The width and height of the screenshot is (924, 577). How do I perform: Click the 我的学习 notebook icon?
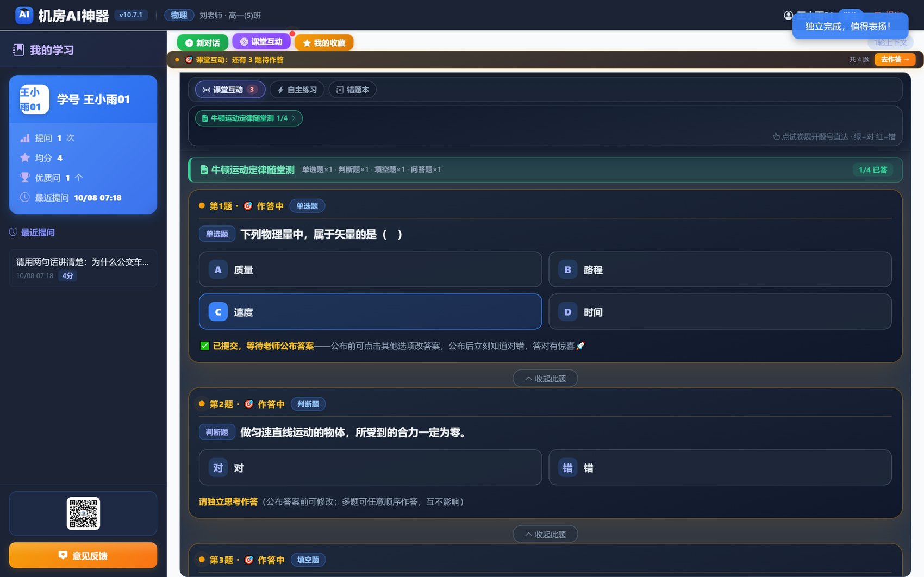[18, 50]
